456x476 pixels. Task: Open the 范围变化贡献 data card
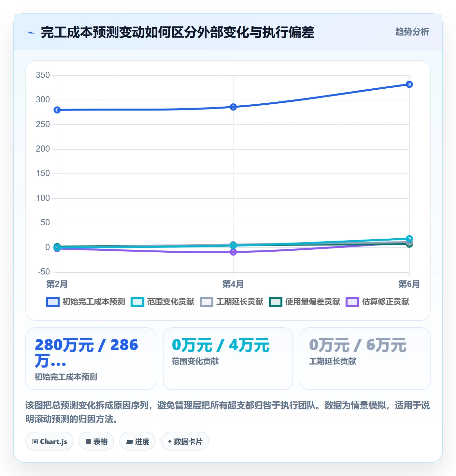[228, 359]
